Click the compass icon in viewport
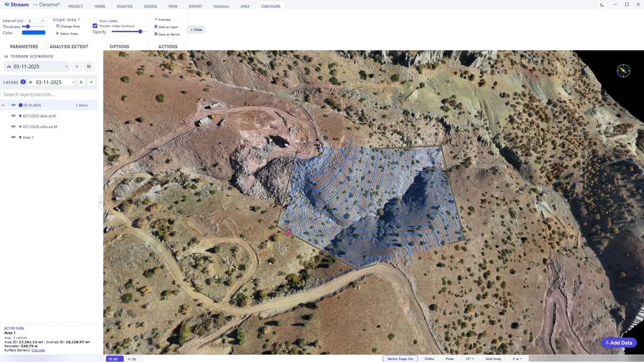The height and width of the screenshot is (362, 644). click(623, 71)
